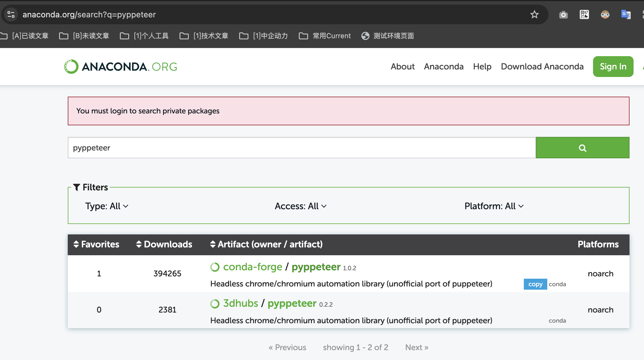Sort by Favorites column arrows
Image resolution: width=644 pixels, height=360 pixels.
tap(76, 244)
